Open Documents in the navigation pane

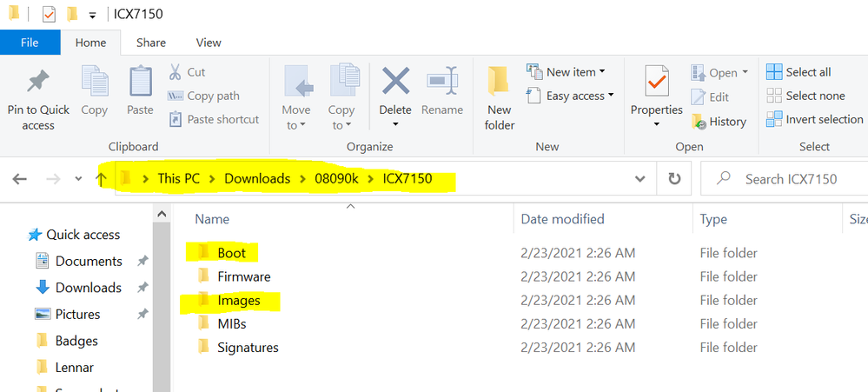click(89, 261)
